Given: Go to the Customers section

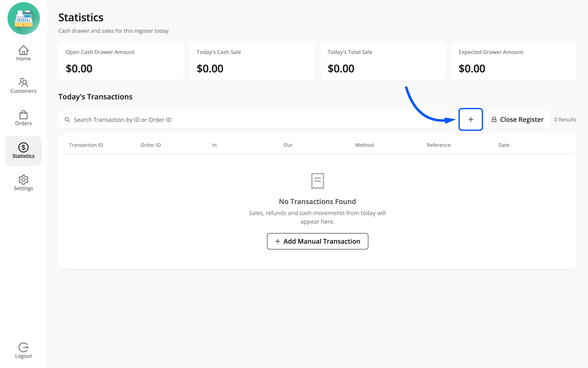Looking at the screenshot, I should (23, 86).
